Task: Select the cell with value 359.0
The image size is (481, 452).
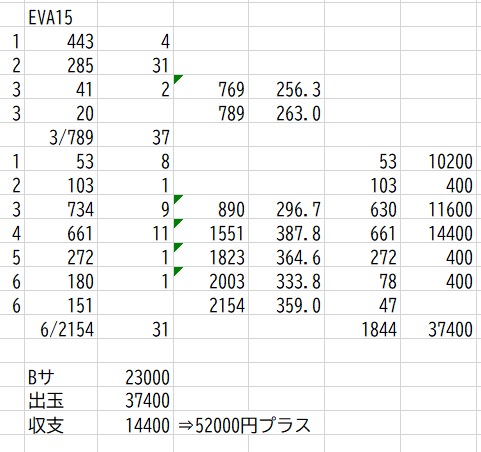Action: [x=286, y=303]
